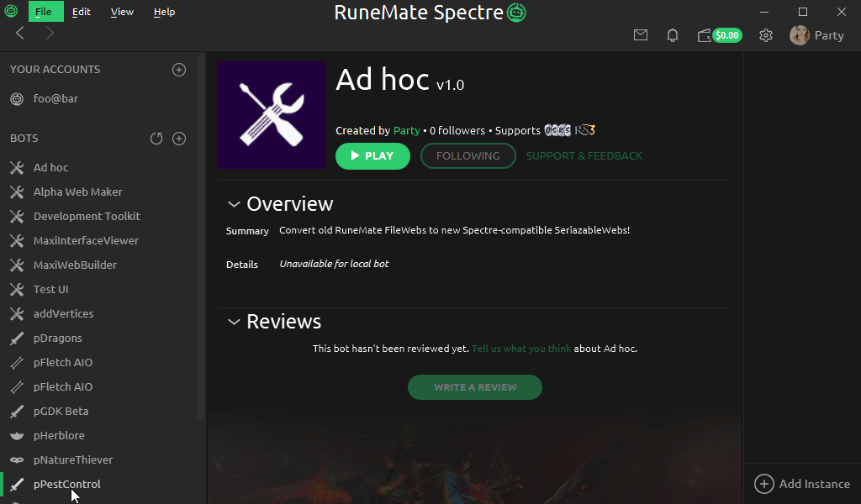Click the RuneMate logo icon in top-left corner
Image resolution: width=861 pixels, height=504 pixels.
[x=11, y=11]
